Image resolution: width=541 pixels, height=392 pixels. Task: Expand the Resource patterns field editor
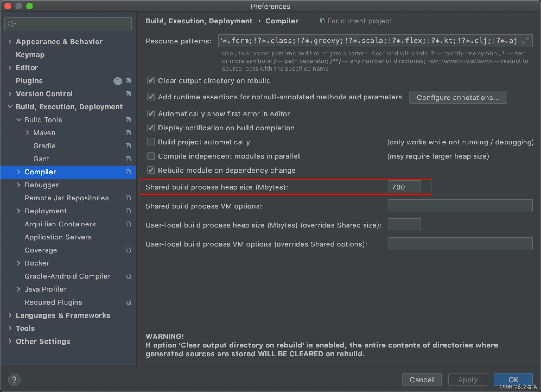point(525,41)
